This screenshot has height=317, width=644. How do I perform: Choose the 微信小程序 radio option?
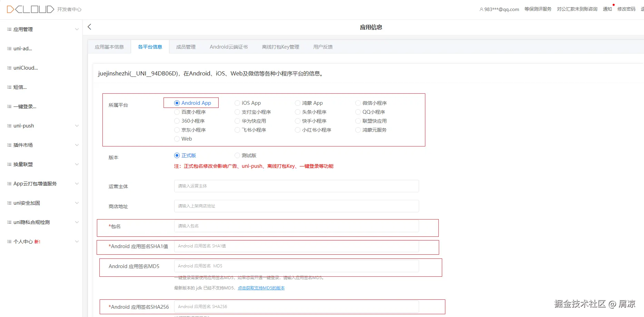coord(358,103)
